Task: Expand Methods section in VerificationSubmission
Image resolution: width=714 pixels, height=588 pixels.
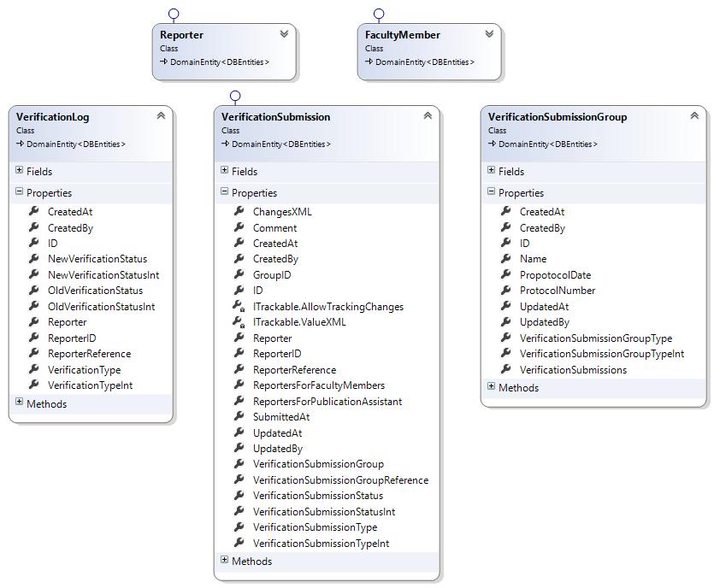Action: click(225, 560)
